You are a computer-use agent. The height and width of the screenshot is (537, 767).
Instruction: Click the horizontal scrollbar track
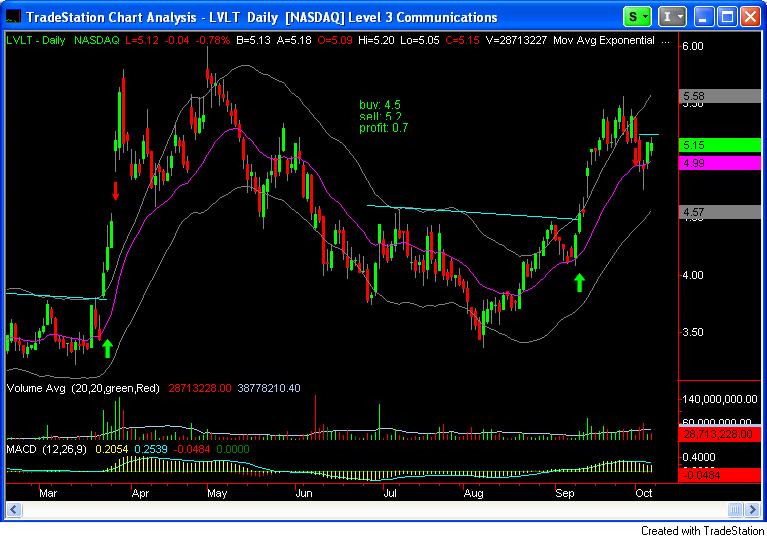tap(374, 510)
